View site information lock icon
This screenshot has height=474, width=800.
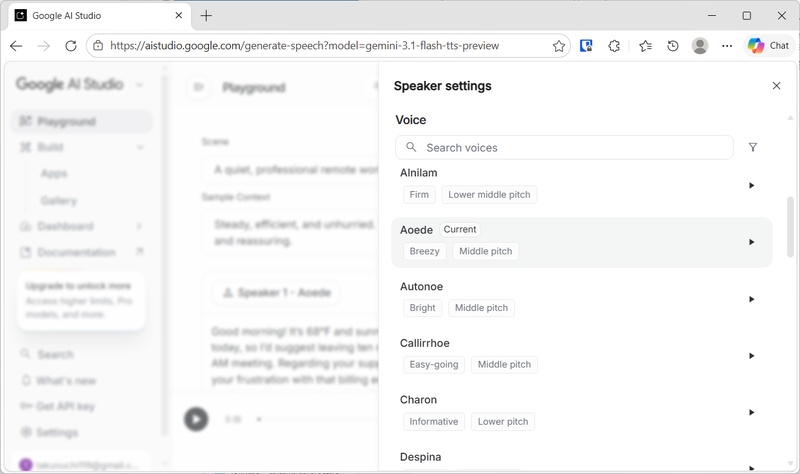pyautogui.click(x=98, y=46)
